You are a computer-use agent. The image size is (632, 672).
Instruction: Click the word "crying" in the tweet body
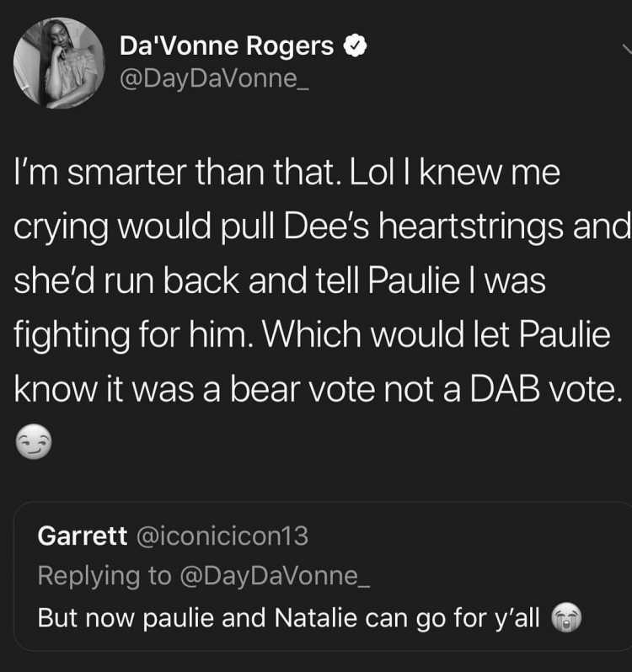[x=61, y=227]
